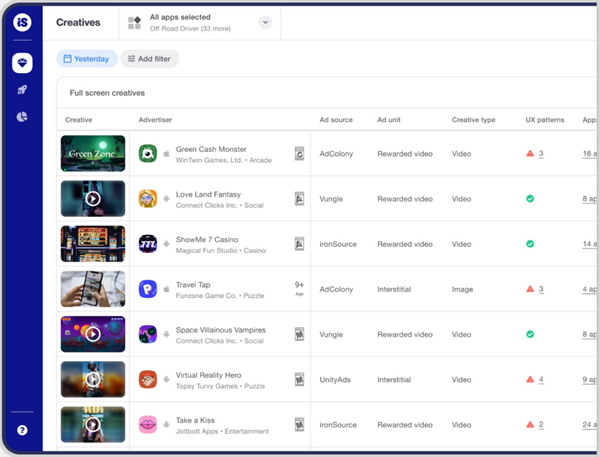Click the Creatives page title

click(x=78, y=22)
